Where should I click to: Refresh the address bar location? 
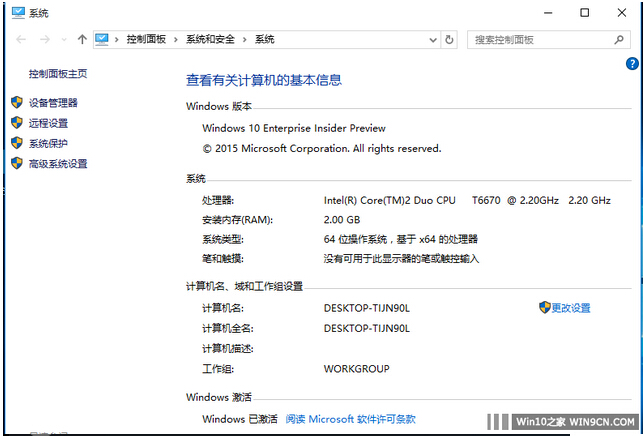449,39
